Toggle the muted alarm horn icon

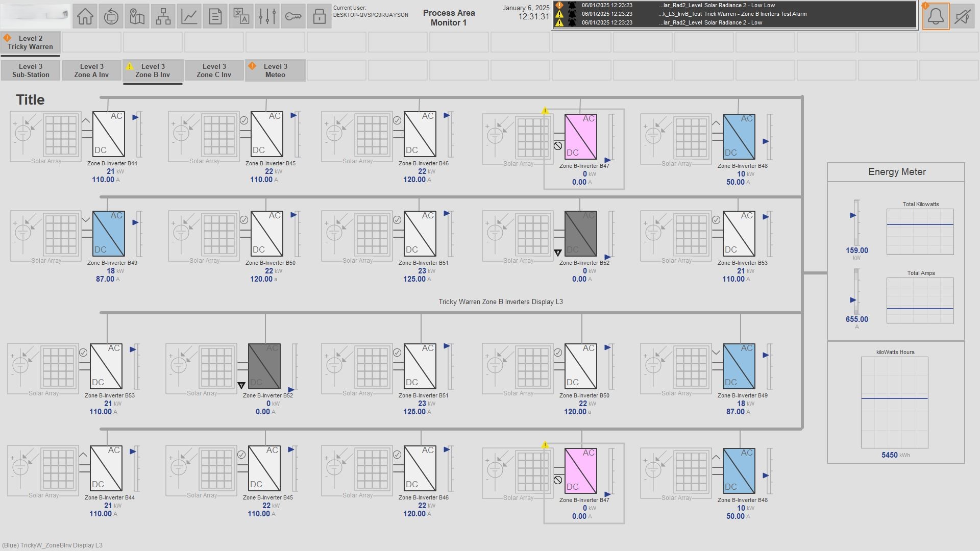(x=962, y=16)
